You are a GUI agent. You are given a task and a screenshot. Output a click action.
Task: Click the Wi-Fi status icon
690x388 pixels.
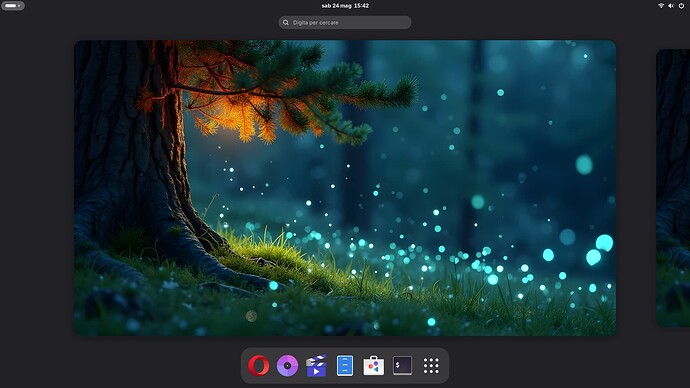661,6
